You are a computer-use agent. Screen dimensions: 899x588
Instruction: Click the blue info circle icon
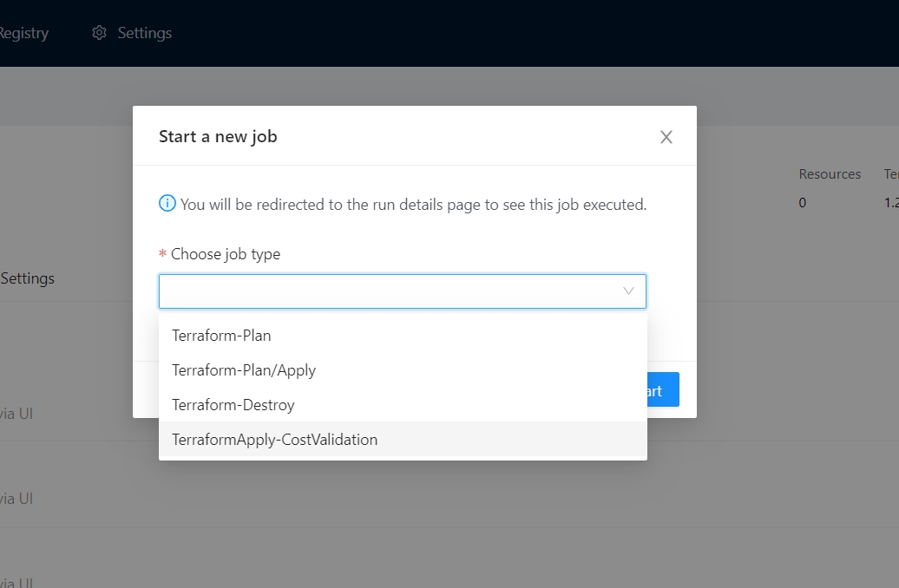(x=167, y=204)
